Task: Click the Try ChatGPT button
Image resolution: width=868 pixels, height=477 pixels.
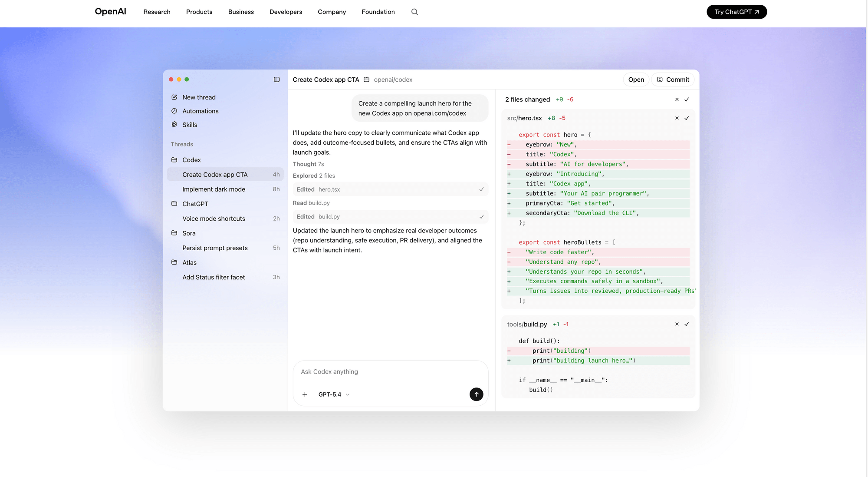Action: click(736, 12)
